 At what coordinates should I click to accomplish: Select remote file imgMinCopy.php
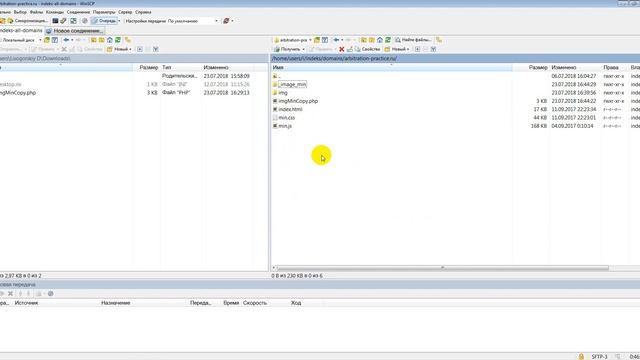298,101
